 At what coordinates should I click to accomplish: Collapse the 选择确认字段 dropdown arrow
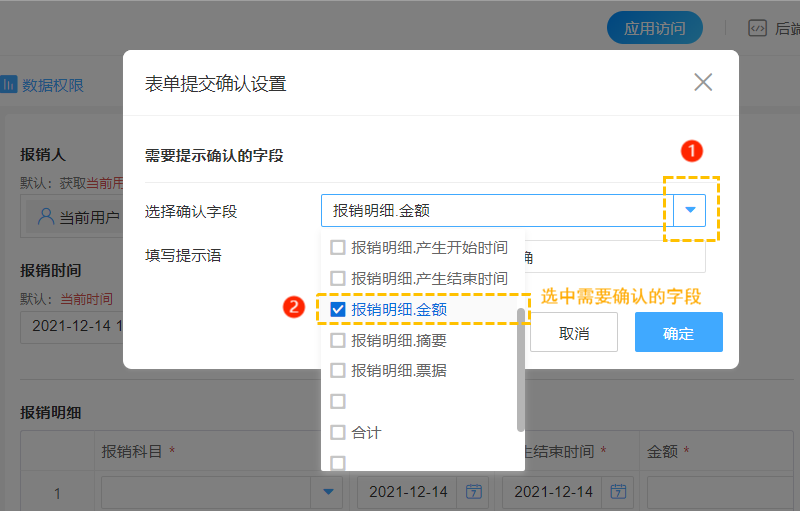689,211
